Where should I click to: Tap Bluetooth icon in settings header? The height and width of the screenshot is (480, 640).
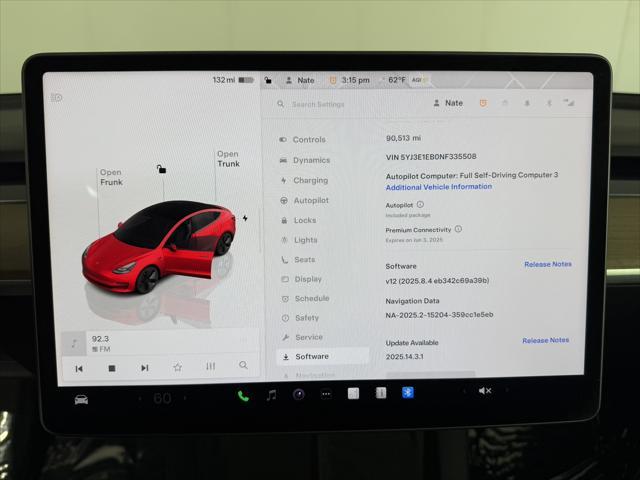549,103
